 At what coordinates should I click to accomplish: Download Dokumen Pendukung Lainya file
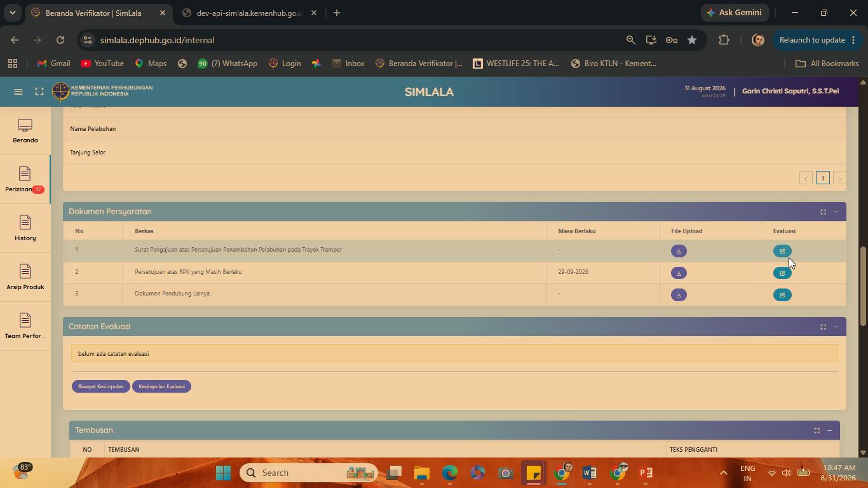[679, 295]
